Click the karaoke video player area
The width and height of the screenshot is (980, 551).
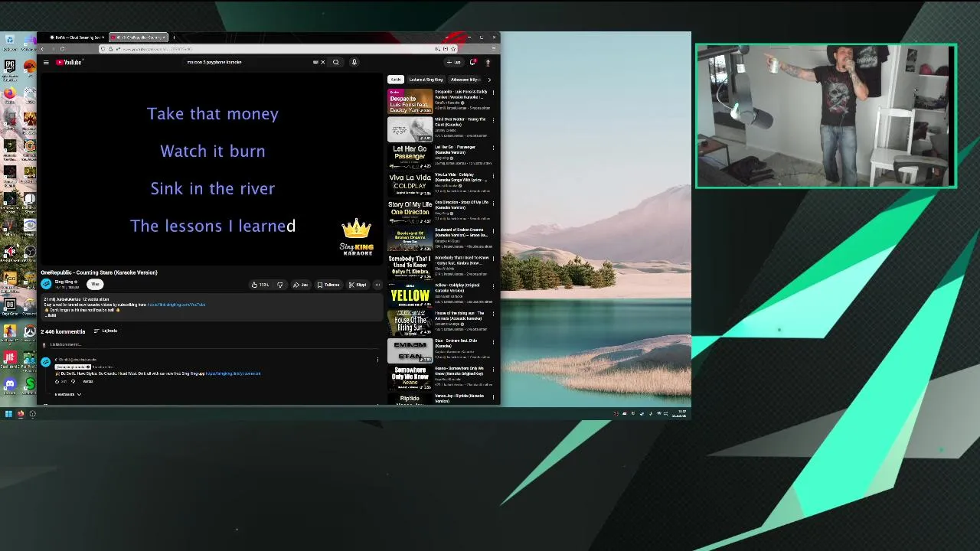211,168
